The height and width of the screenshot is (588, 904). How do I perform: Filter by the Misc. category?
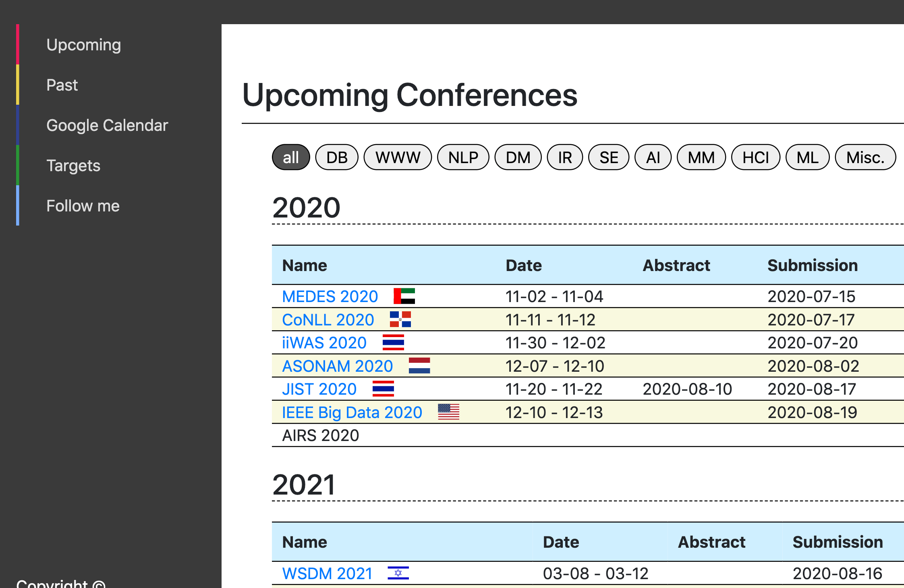pyautogui.click(x=865, y=157)
